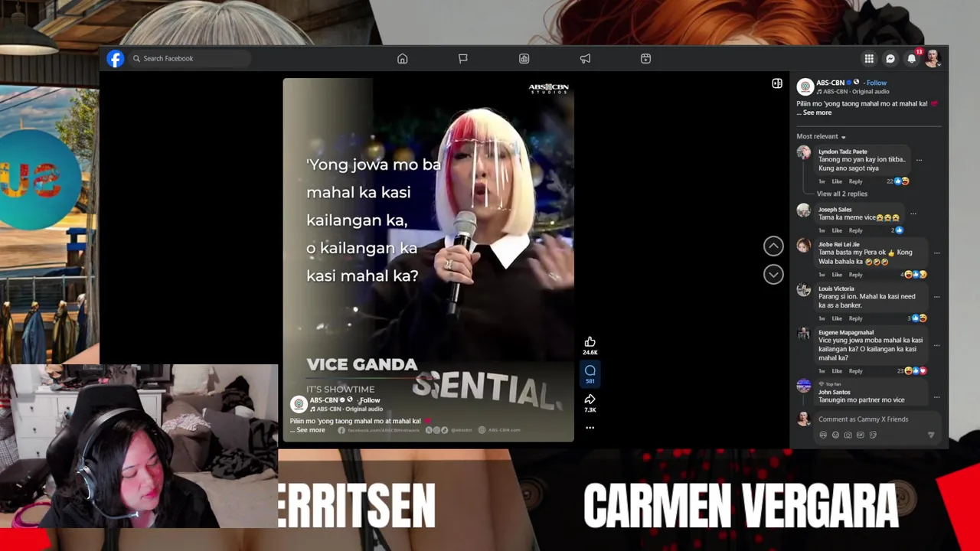The image size is (980, 551).
Task: Open the Most relevant sort dropdown
Action: (x=821, y=136)
